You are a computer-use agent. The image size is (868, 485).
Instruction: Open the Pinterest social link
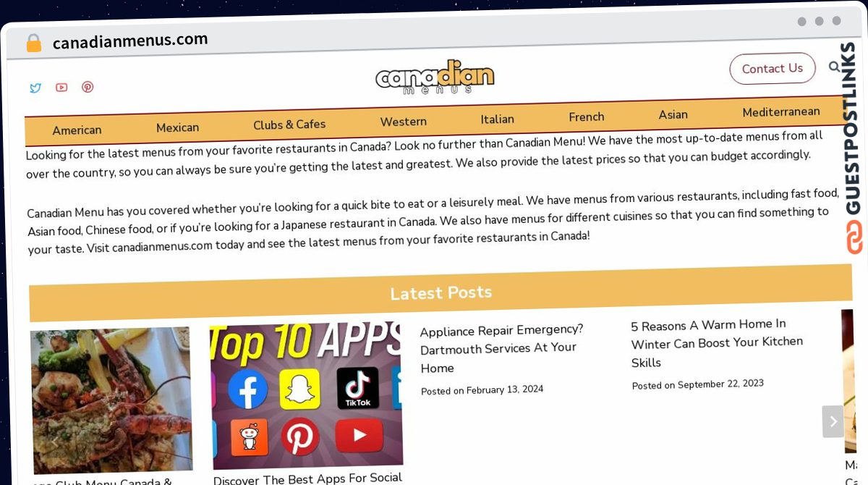point(88,87)
